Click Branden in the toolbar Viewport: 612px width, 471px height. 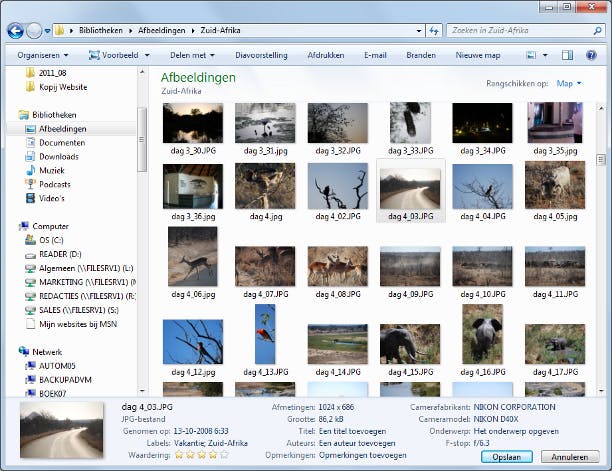[421, 55]
